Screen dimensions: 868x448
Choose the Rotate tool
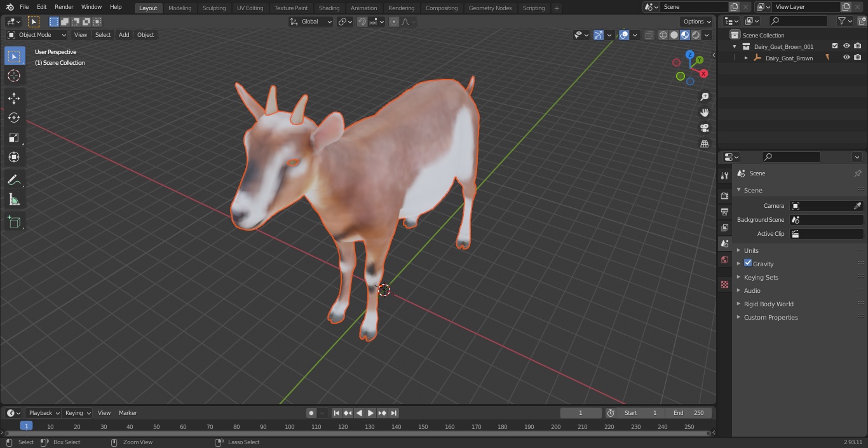pyautogui.click(x=14, y=118)
